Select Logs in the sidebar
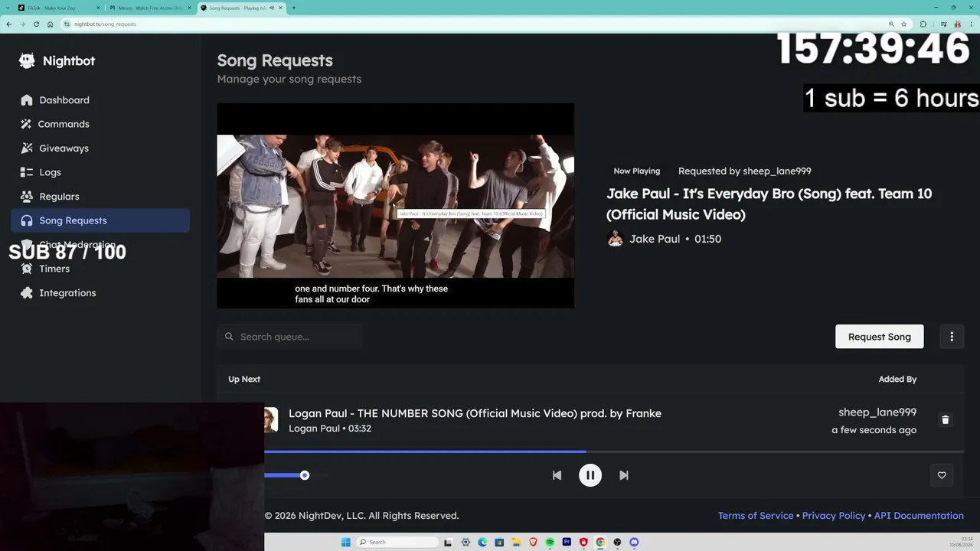The height and width of the screenshot is (551, 980). click(100, 172)
